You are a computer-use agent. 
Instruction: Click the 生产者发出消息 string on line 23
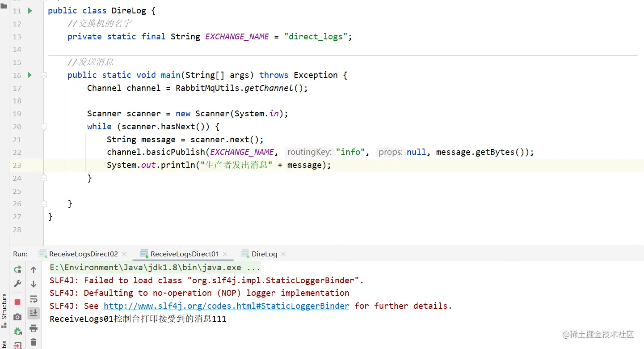pos(237,165)
